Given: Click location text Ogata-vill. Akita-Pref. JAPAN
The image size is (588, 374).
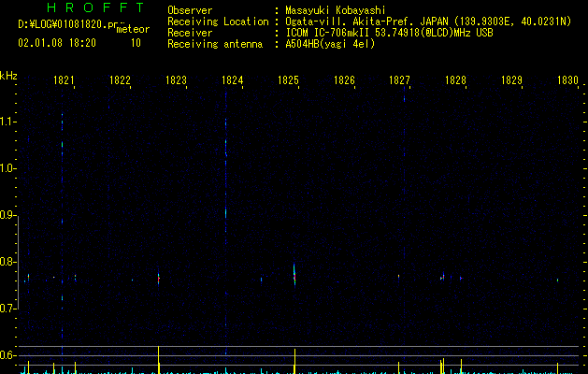Looking at the screenshot, I should (x=366, y=22).
